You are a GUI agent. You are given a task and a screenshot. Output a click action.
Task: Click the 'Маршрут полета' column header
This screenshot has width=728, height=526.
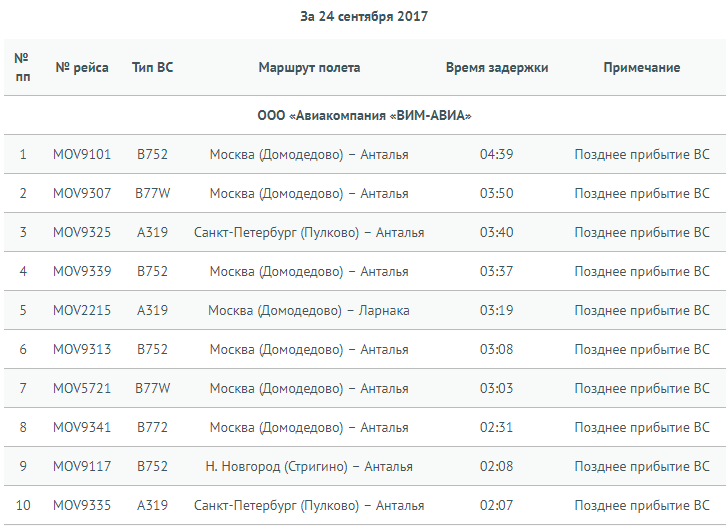[309, 68]
